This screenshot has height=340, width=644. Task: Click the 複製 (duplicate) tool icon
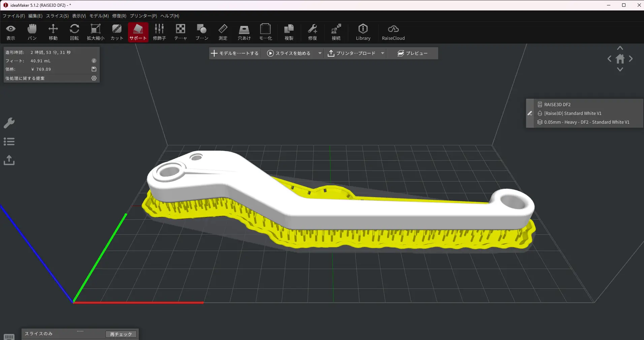[289, 32]
